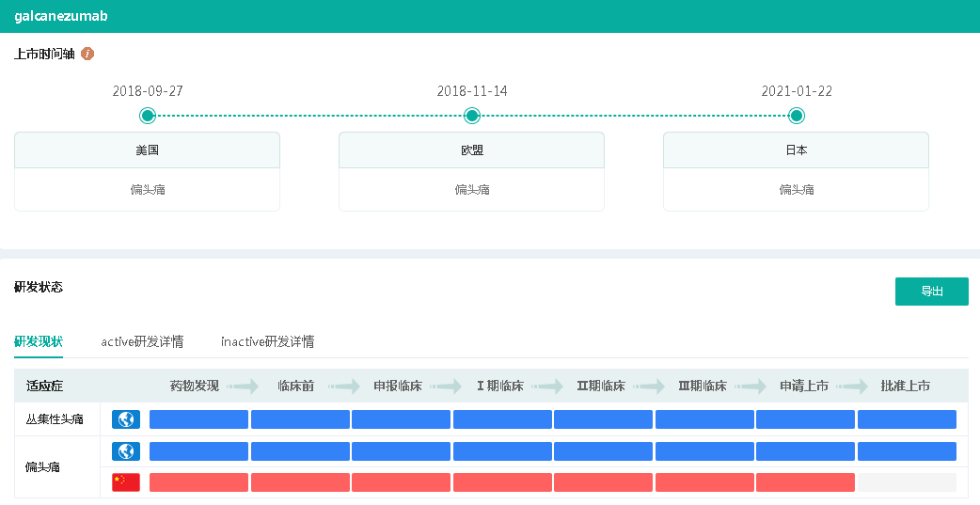This screenshot has height=505, width=980.
Task: Switch to the 研发现状 tab
Action: click(x=39, y=341)
